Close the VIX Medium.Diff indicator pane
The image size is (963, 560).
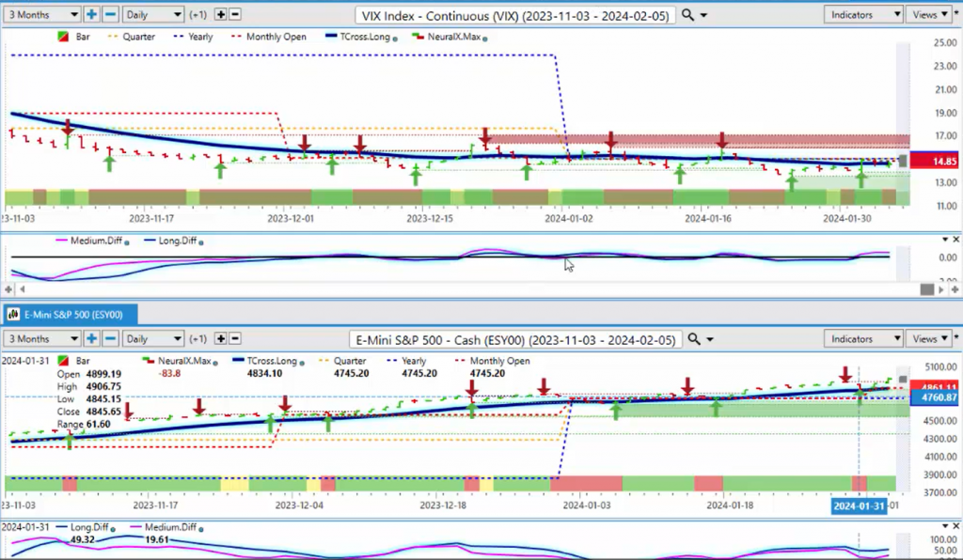pyautogui.click(x=955, y=240)
